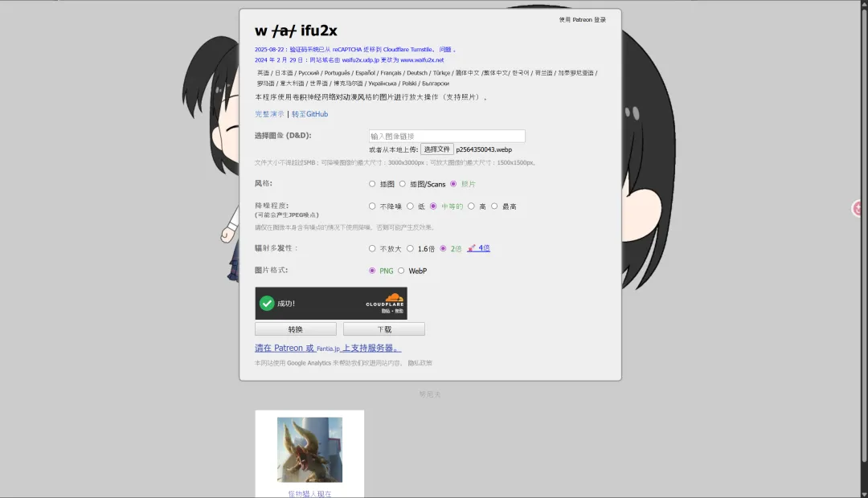Open the Patreon / Fantia.jp support link
868x498 pixels.
click(328, 348)
